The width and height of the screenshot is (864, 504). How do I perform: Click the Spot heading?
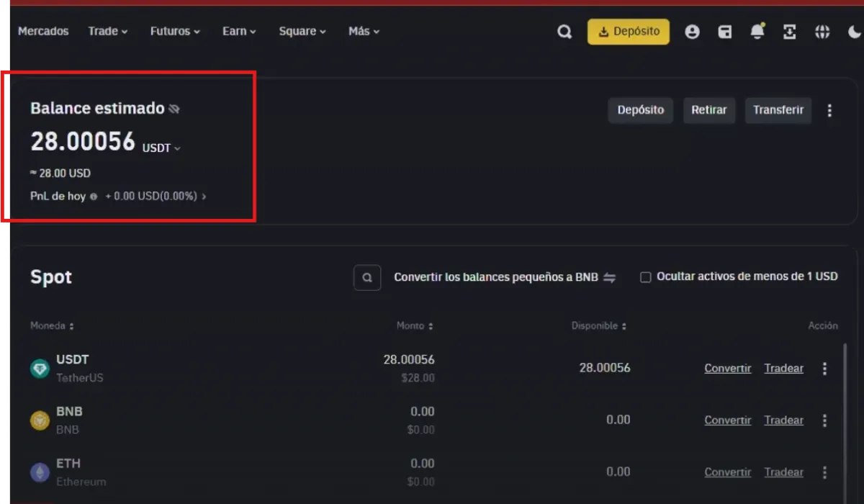(x=51, y=277)
